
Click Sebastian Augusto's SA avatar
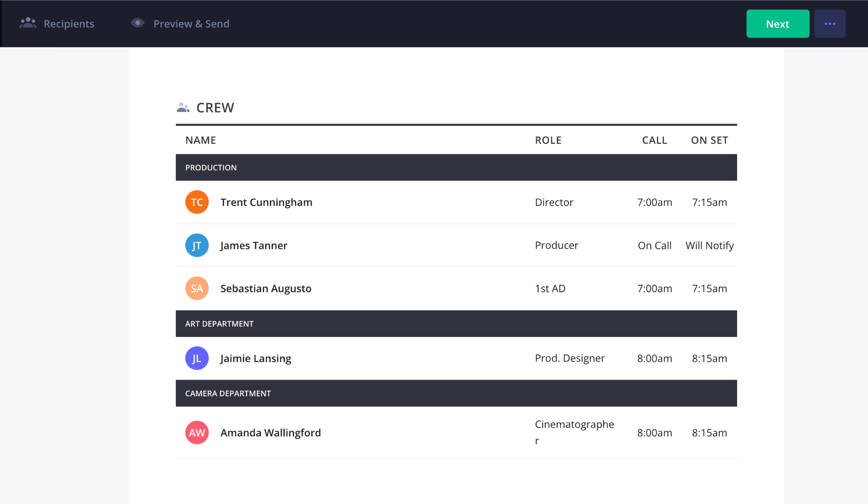pos(197,289)
